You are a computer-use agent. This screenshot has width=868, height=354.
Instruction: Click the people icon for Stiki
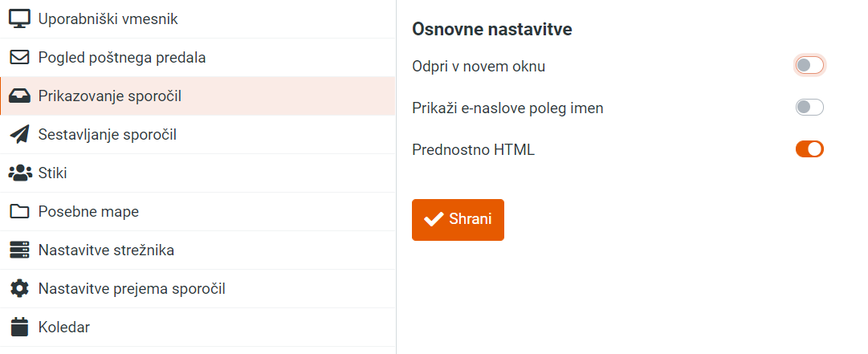(x=21, y=173)
